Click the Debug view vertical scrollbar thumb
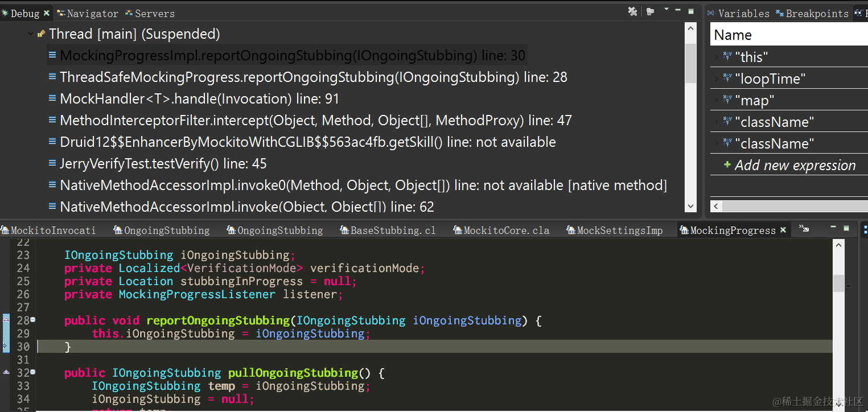This screenshot has width=868, height=412. 691,64
